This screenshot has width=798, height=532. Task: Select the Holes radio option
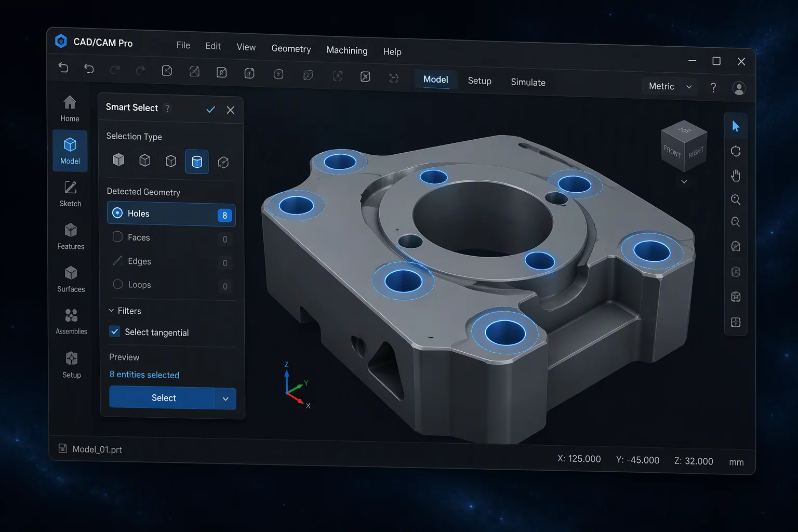pos(171,214)
